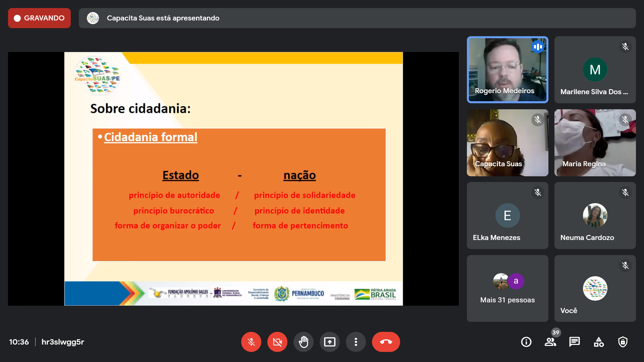
Task: Unmute the microphone button
Action: pos(251,342)
